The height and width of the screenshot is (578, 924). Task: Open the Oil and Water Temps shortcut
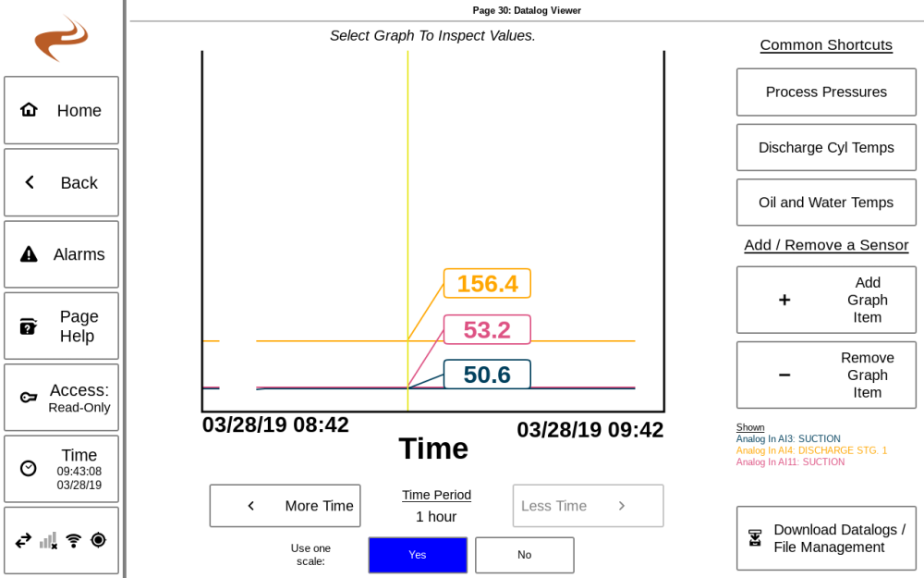click(825, 202)
